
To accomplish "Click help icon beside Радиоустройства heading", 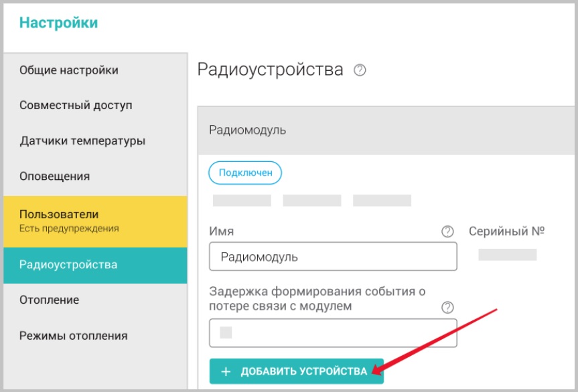I will (x=360, y=70).
